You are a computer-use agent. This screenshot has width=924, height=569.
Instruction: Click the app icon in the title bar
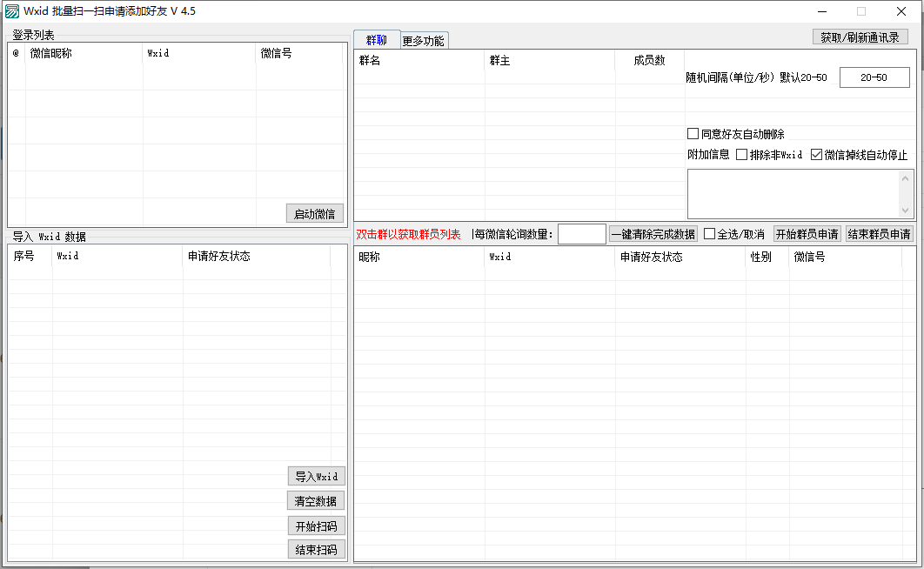click(12, 11)
